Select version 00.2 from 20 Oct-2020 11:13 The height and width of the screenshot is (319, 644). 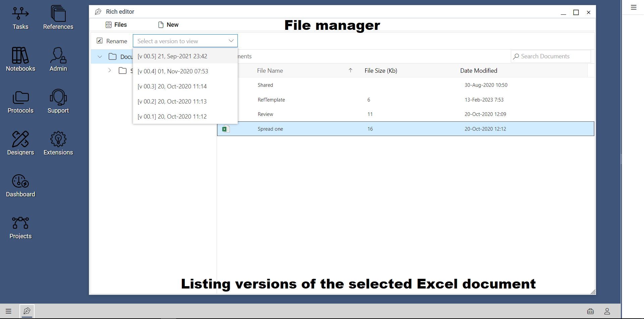(x=185, y=101)
